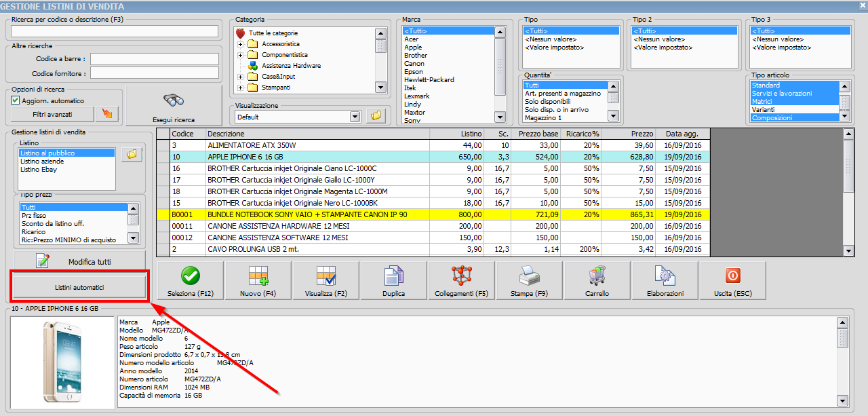Click Esegui ricerca binoculars button
This screenshot has width=868, height=416.
(x=174, y=106)
